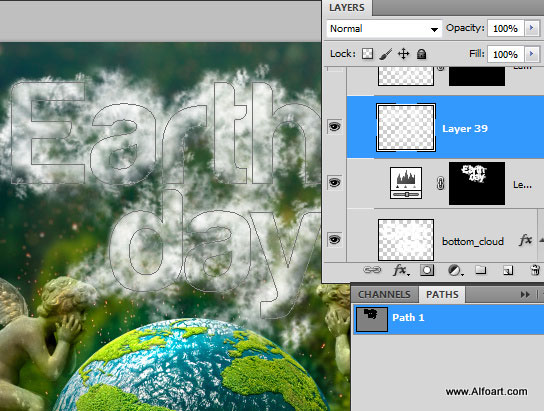Select 'Path 1' name in Paths panel
The image size is (544, 411).
[x=408, y=317]
